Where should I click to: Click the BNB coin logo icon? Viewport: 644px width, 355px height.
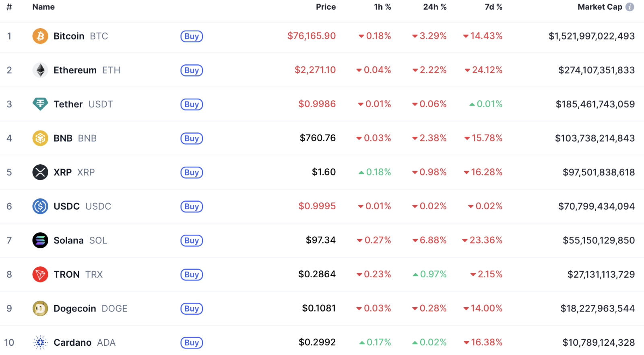40,138
